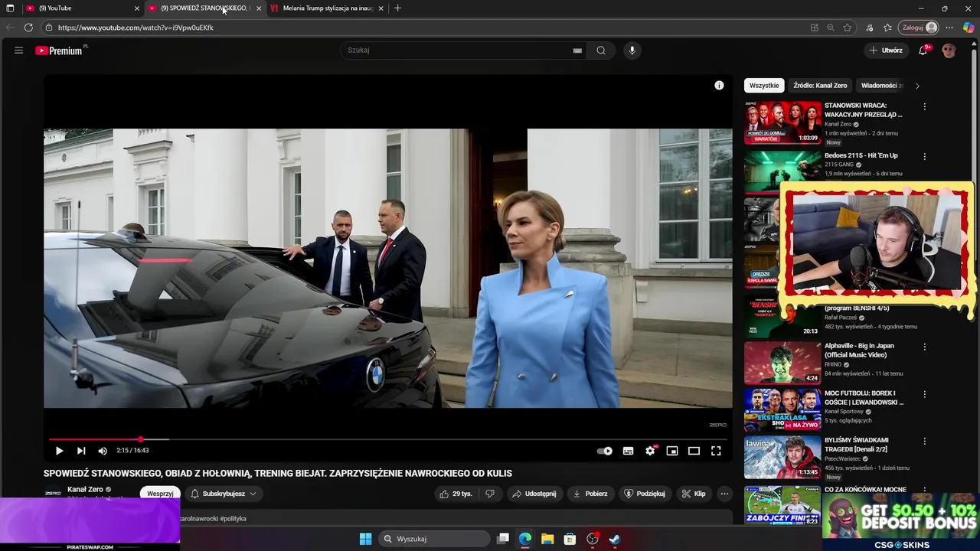
Task: Open options for BYLIŚMY ŚWIADKAMI TRAGEDII video
Action: [925, 442]
